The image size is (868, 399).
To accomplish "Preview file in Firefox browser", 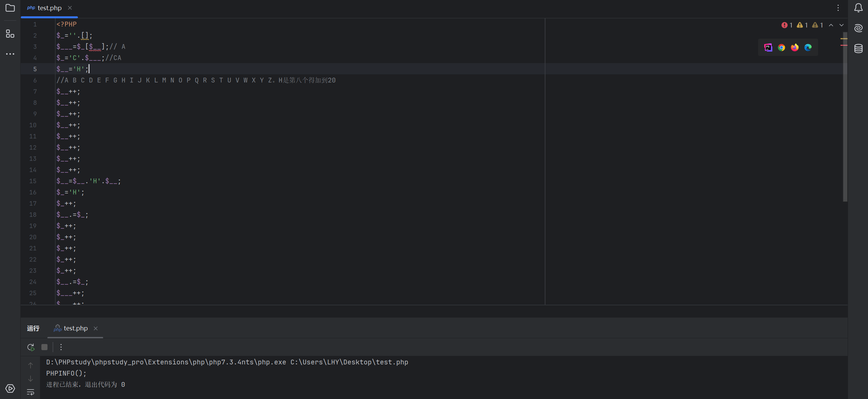I will [x=795, y=47].
